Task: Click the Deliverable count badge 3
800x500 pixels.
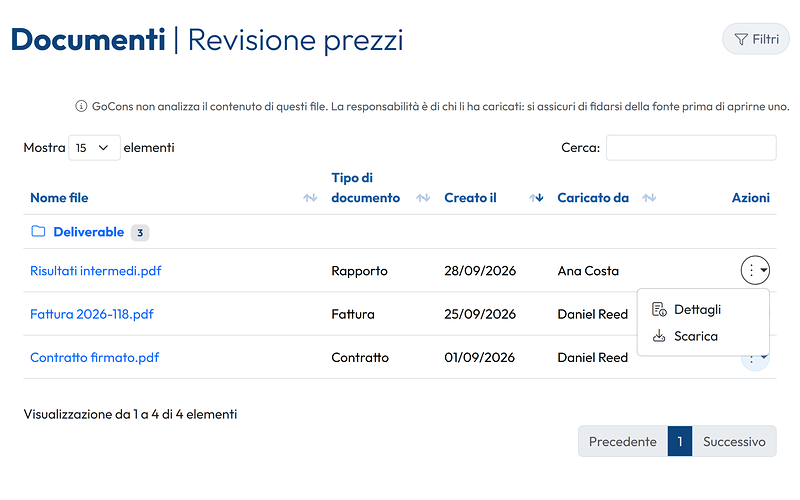Action: point(140,233)
